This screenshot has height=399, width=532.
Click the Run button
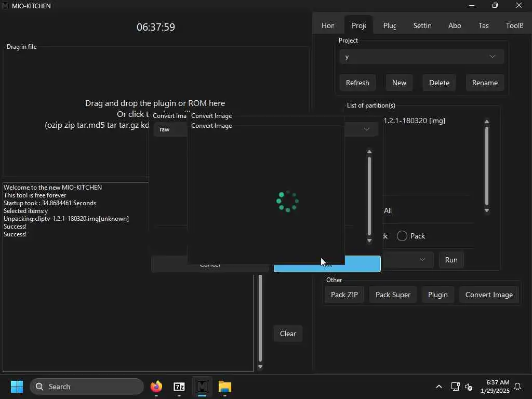[x=451, y=260]
